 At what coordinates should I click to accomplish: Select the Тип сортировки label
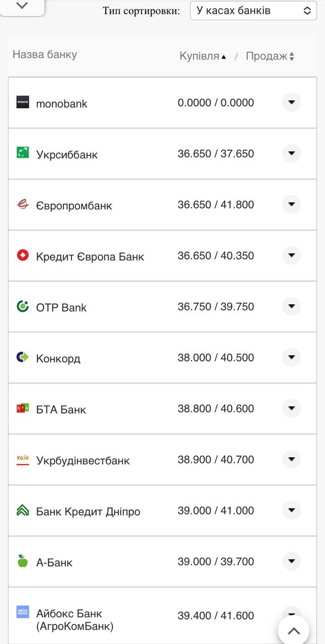[x=141, y=10]
